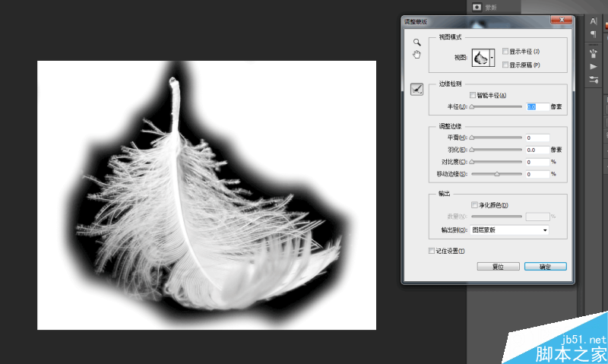Close the 调整蒙版 dialog

561,20
